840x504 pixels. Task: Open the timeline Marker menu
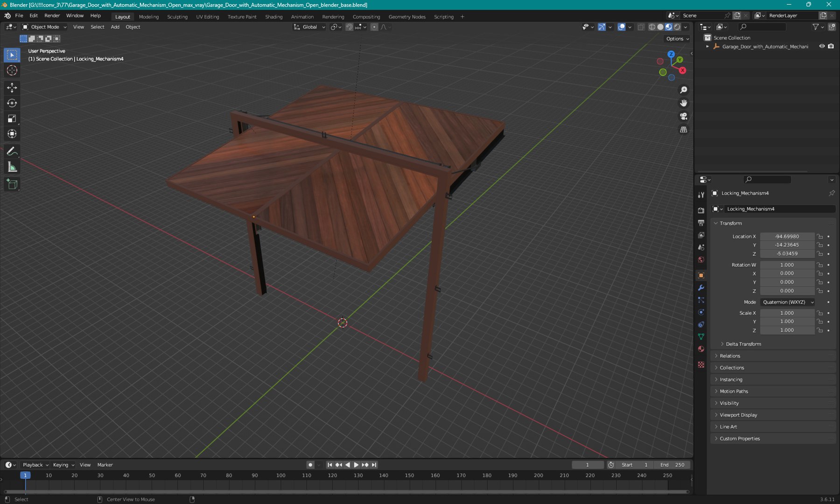click(105, 465)
